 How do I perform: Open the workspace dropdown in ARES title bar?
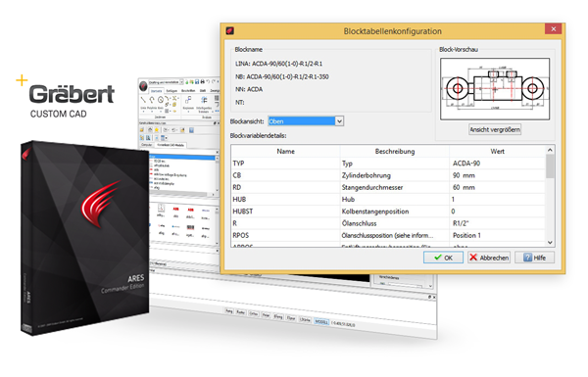[x=181, y=82]
